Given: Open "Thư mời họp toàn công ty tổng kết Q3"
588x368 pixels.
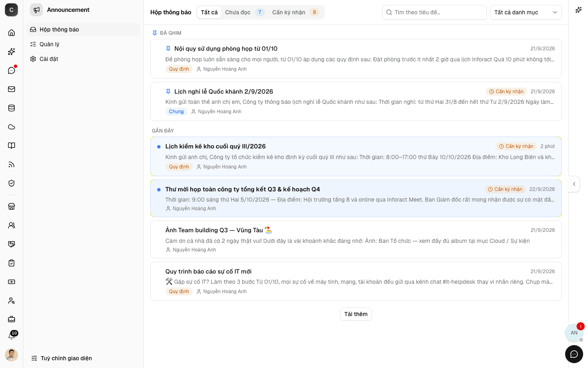Looking at the screenshot, I should pyautogui.click(x=356, y=198).
